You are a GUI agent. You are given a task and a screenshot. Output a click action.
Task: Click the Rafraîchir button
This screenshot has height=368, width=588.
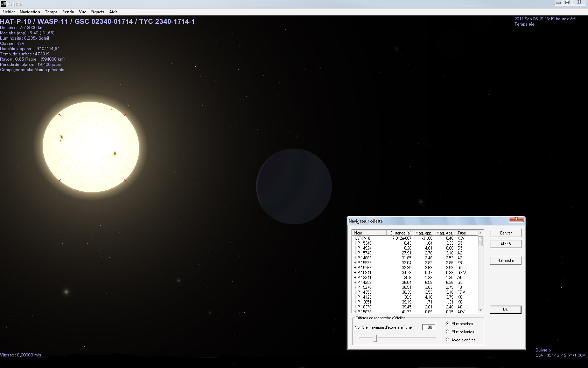pyautogui.click(x=505, y=260)
